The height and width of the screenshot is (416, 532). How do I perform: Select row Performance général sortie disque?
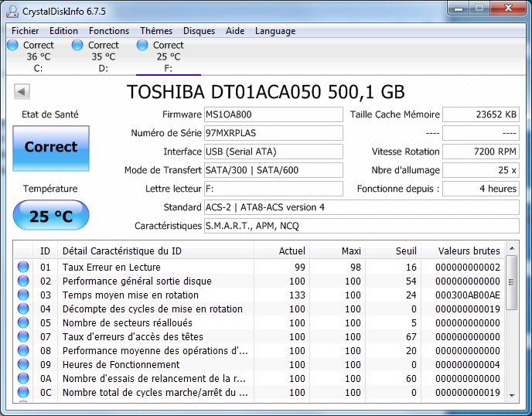259,281
